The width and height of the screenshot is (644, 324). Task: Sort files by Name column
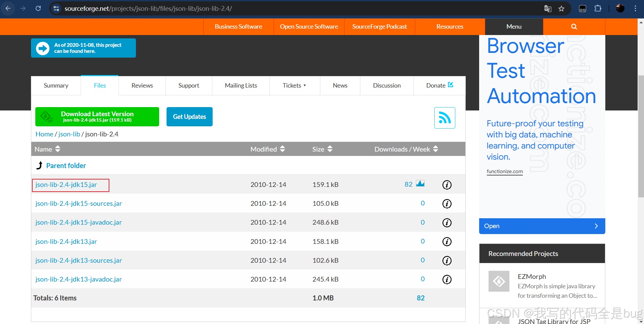pyautogui.click(x=47, y=149)
